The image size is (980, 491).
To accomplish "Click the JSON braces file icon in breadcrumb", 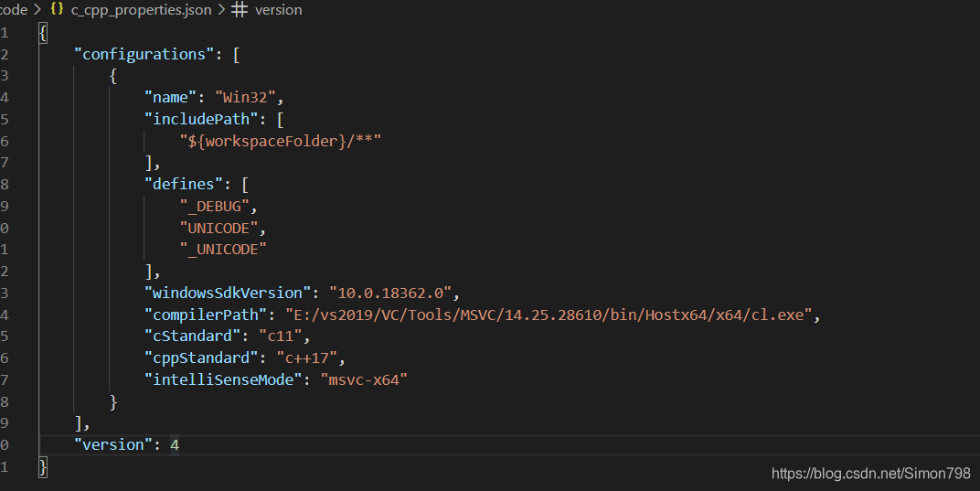I will [x=57, y=9].
